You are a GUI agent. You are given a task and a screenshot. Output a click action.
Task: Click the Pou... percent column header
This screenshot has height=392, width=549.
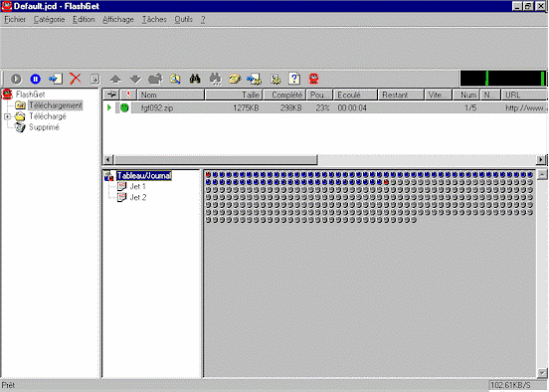[x=319, y=95]
